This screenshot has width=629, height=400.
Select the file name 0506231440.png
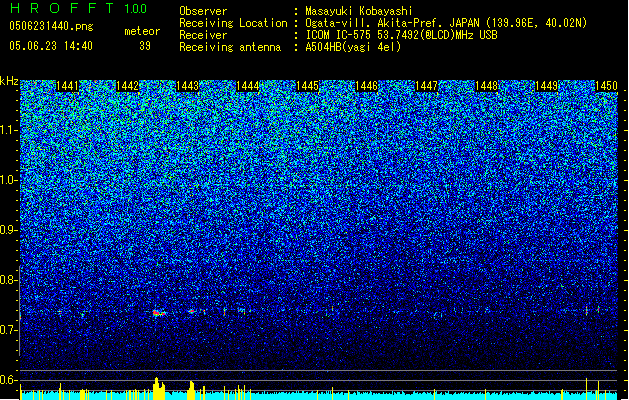point(51,26)
